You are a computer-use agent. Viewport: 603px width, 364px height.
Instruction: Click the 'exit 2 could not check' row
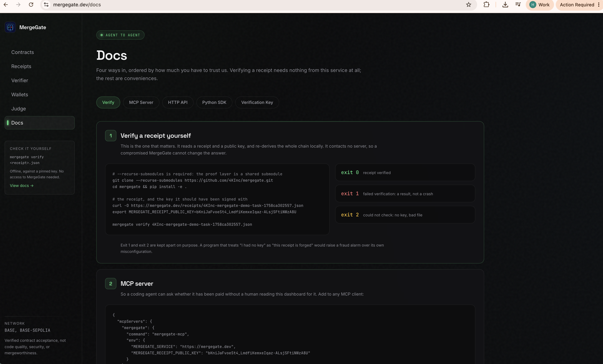pos(405,215)
